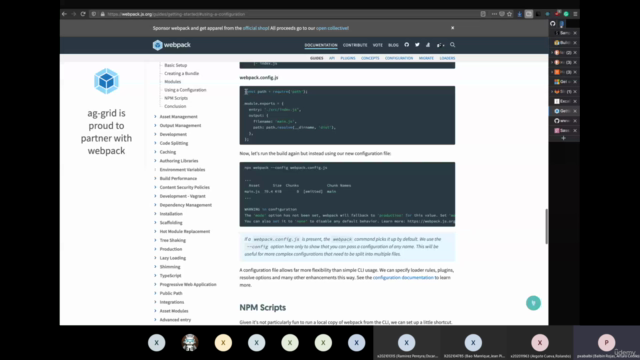Click the NPM Scripts heading
Image resolution: width=640 pixels, height=360 pixels.
[262, 307]
